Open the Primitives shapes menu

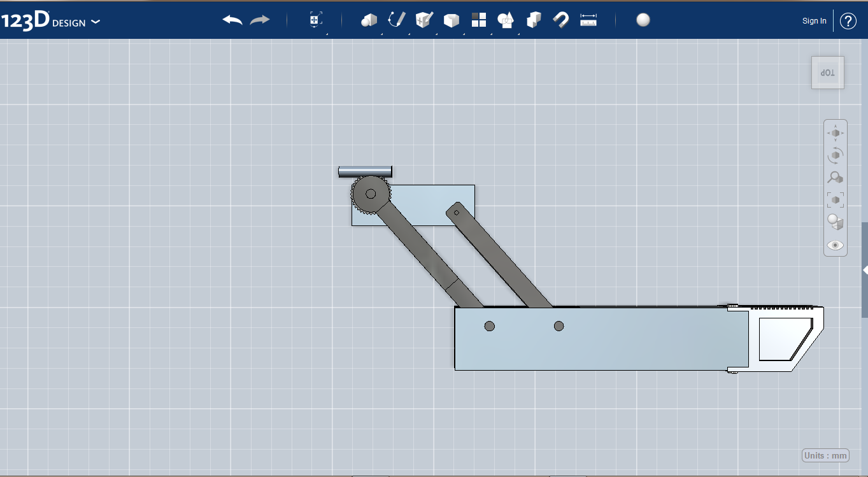pyautogui.click(x=369, y=20)
